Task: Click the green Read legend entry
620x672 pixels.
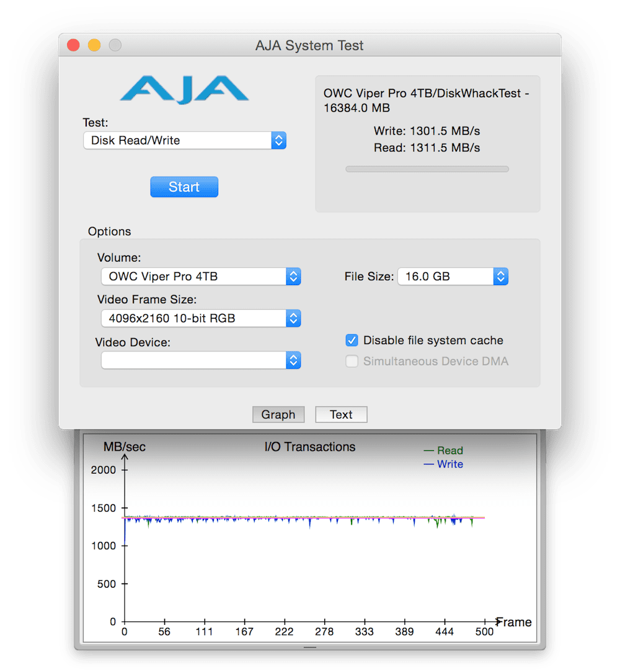Action: (x=443, y=451)
